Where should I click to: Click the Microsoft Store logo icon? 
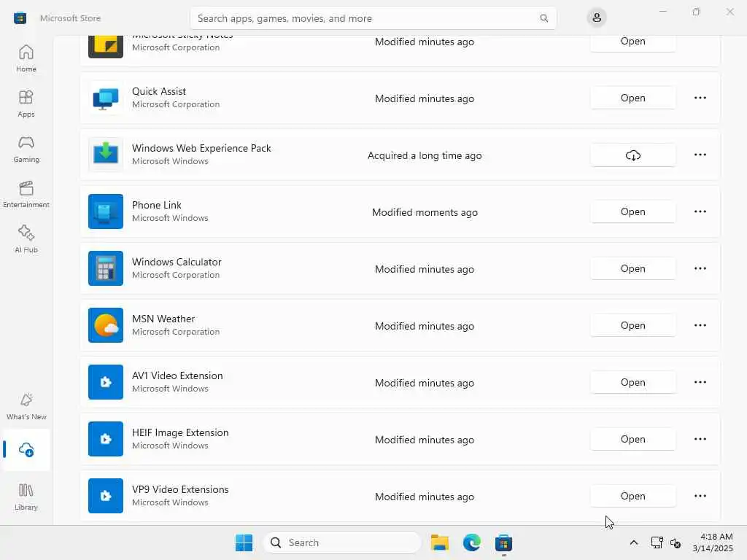(x=20, y=18)
